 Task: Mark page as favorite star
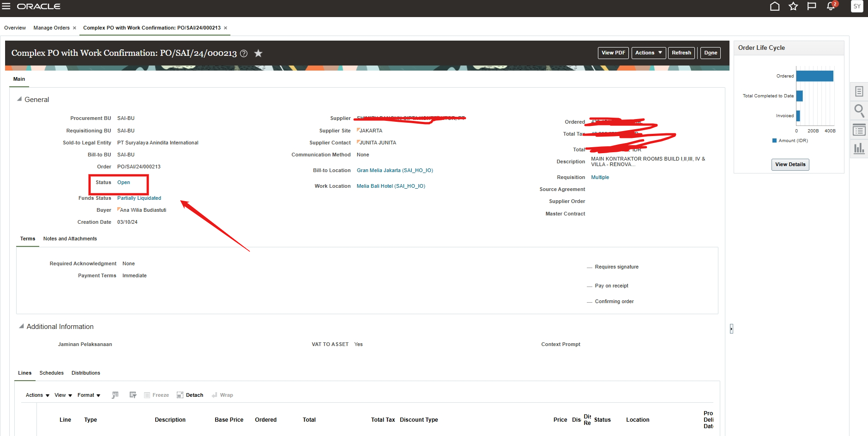pyautogui.click(x=259, y=54)
